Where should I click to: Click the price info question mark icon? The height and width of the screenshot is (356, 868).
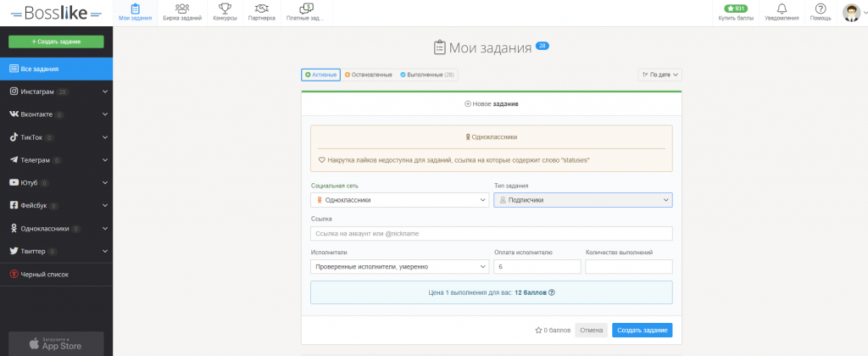pos(552,292)
